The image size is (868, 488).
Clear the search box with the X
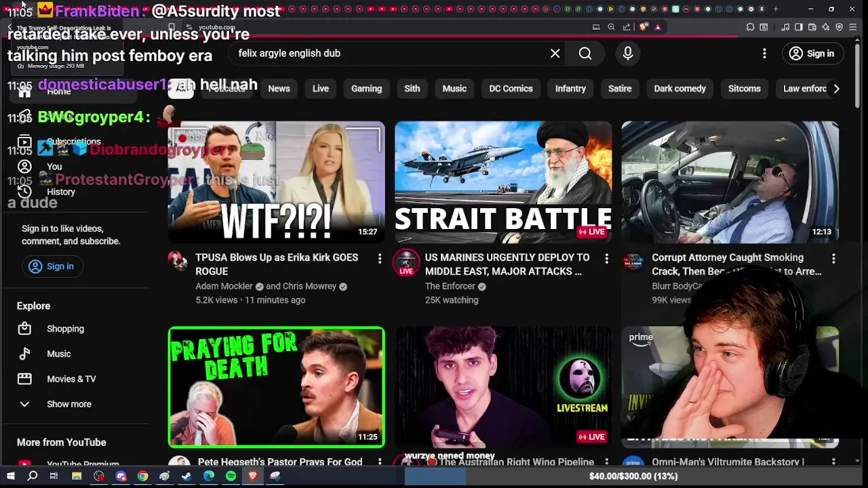click(x=555, y=54)
